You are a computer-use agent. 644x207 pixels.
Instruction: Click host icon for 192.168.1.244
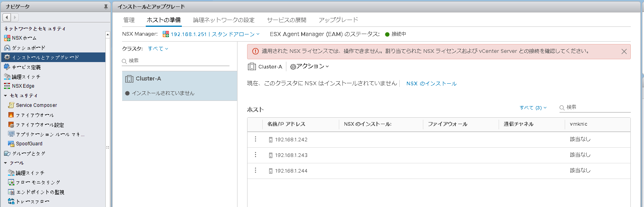coord(270,171)
